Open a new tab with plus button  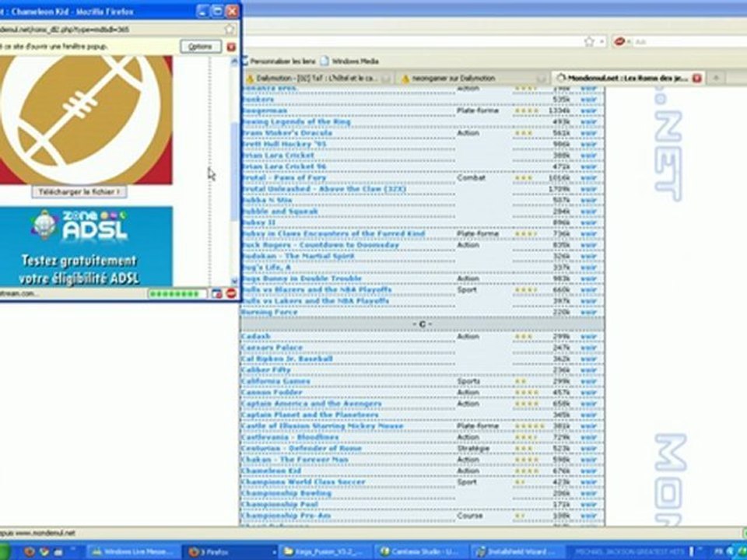point(716,78)
